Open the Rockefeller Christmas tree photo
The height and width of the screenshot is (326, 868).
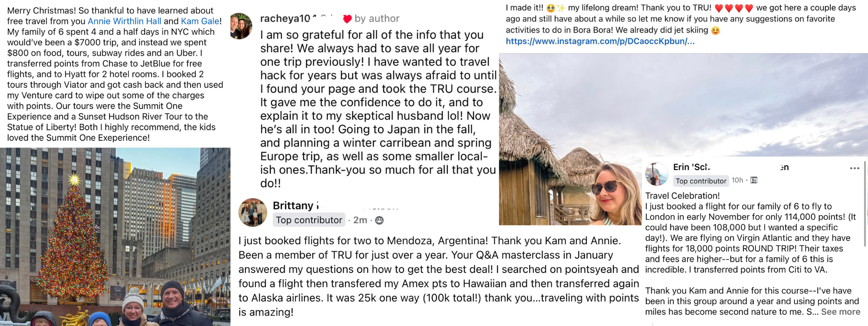[x=115, y=236]
